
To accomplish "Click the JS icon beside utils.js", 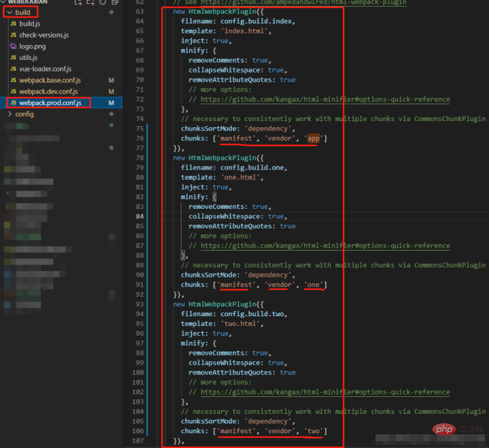I will [x=14, y=58].
